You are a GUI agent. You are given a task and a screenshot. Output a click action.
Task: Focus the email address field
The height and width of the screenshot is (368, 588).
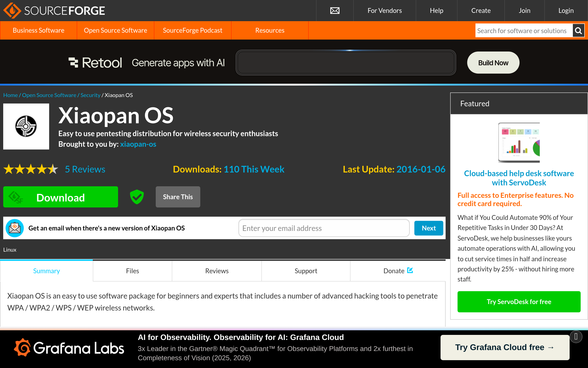(324, 228)
